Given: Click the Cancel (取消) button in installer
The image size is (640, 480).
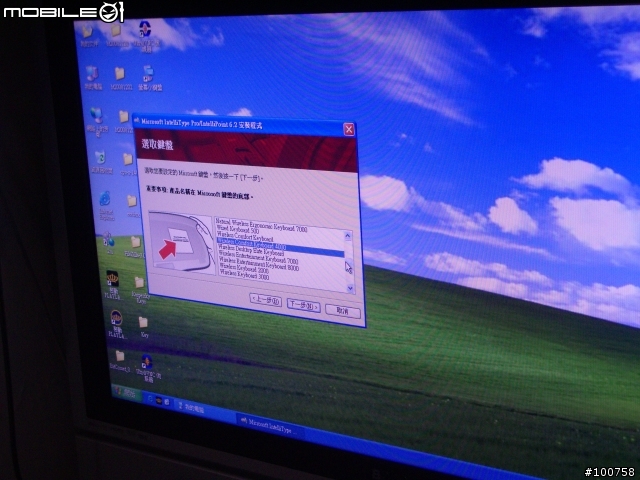Looking at the screenshot, I should 343,311.
